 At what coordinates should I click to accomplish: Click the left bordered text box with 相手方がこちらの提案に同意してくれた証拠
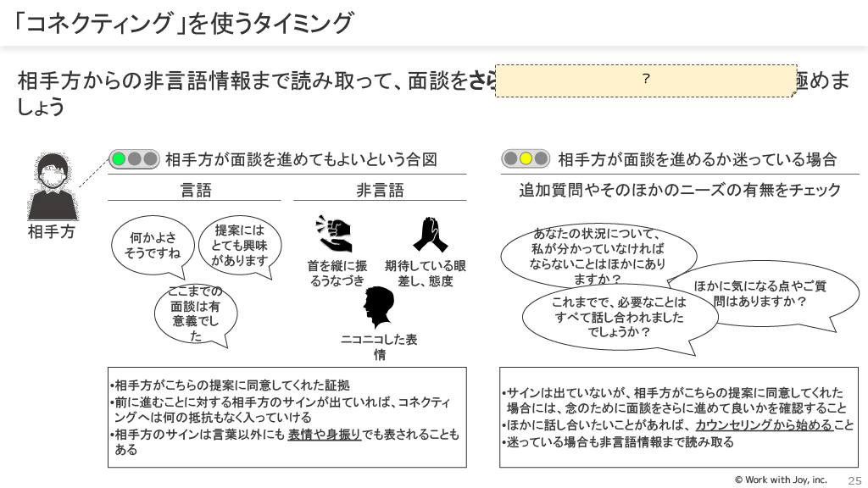287,417
